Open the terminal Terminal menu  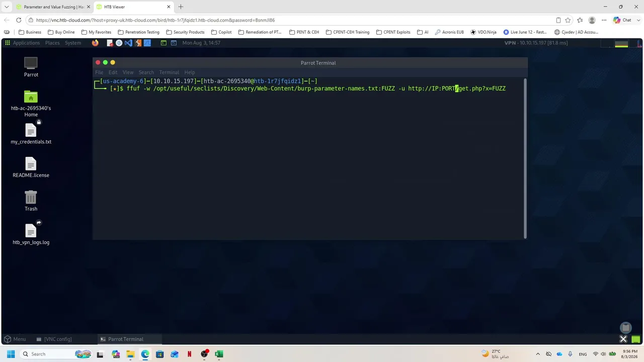click(169, 72)
